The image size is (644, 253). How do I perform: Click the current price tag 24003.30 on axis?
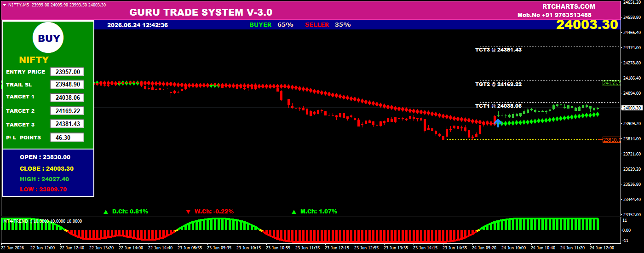pos(632,108)
